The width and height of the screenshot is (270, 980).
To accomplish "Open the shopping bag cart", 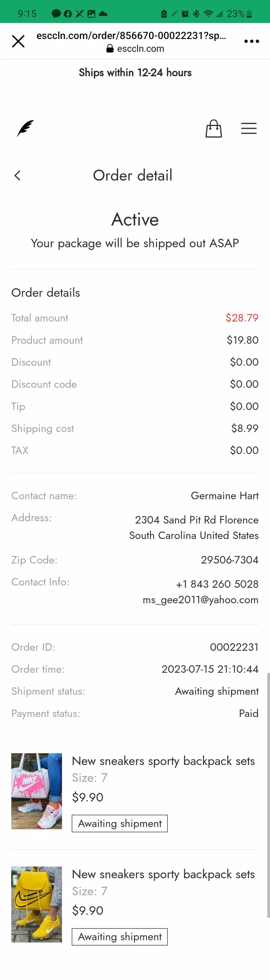I will 213,129.
